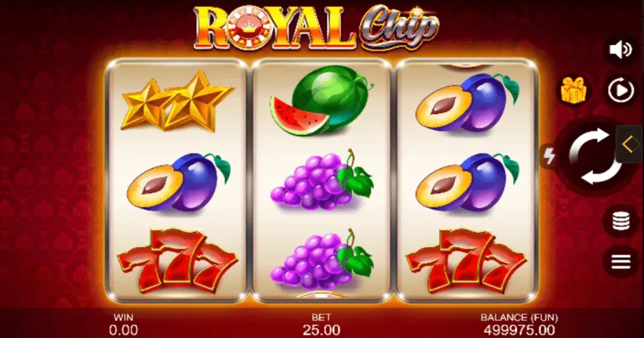Click the BET amount 25.00
This screenshot has width=644, height=338.
321,329
